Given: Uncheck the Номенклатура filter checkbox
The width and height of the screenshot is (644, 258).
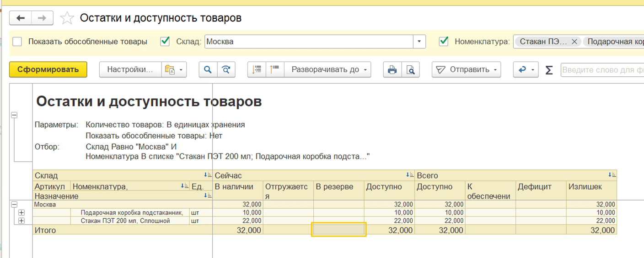Looking at the screenshot, I should point(443,42).
